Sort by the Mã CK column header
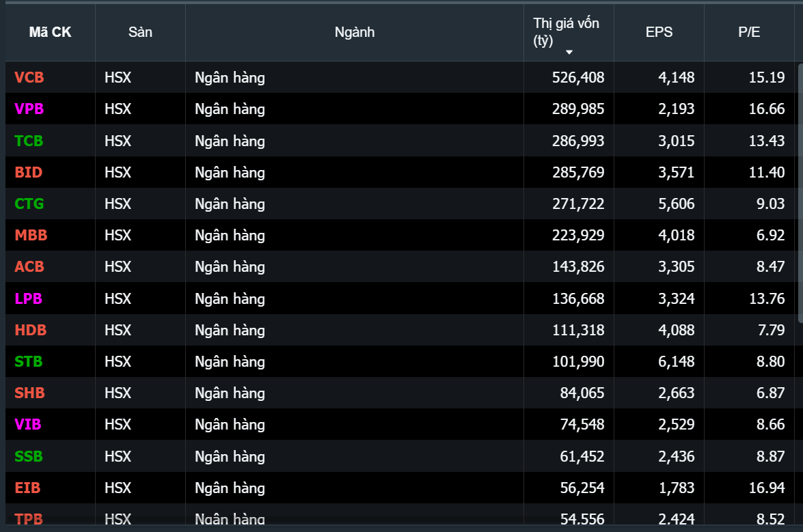 coord(50,32)
